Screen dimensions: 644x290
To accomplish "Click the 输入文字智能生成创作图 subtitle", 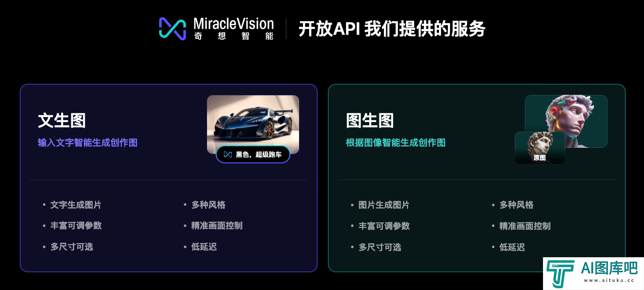I will pos(87,143).
